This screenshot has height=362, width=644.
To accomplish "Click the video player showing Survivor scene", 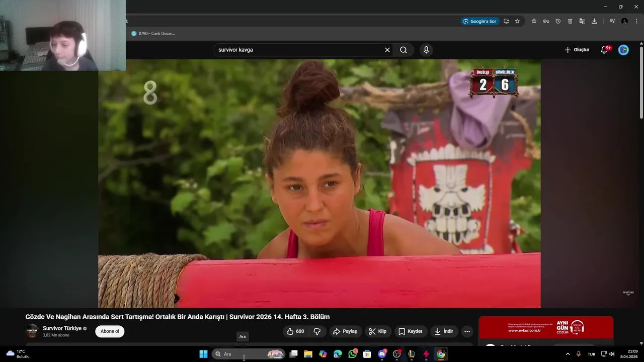I will [319, 184].
